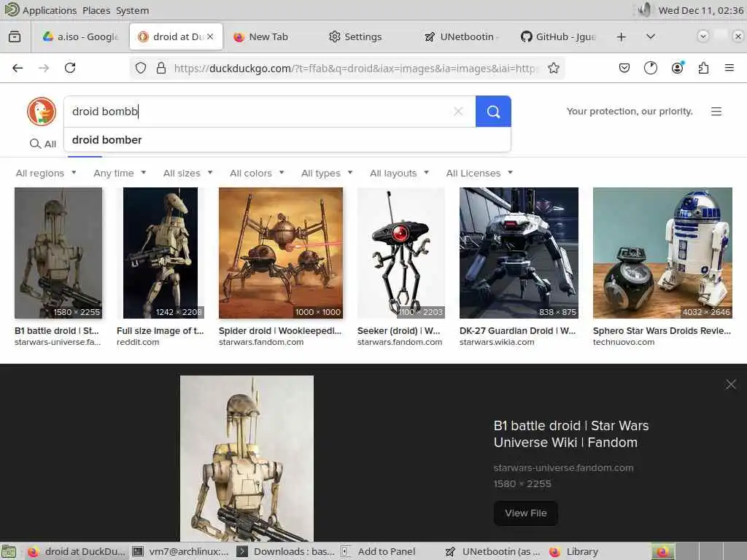Close the droid at DuckDuckGo tab
Image resolution: width=747 pixels, height=560 pixels.
[x=210, y=36]
